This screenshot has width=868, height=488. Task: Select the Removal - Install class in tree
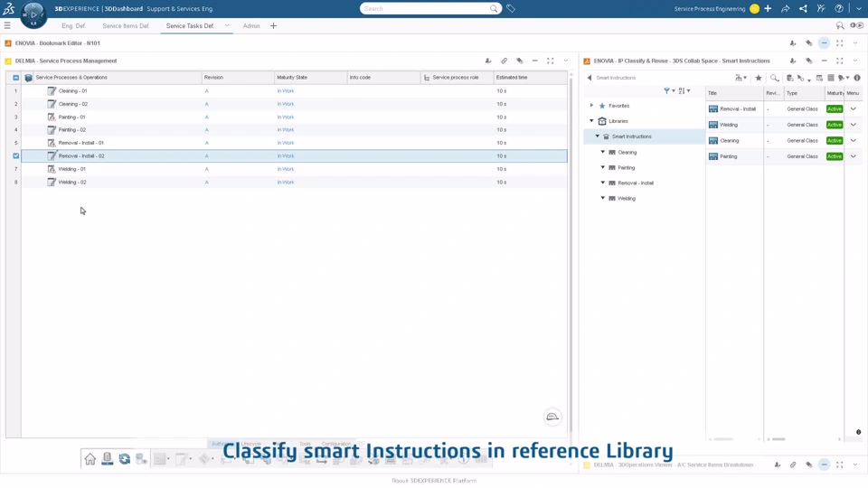click(x=636, y=183)
